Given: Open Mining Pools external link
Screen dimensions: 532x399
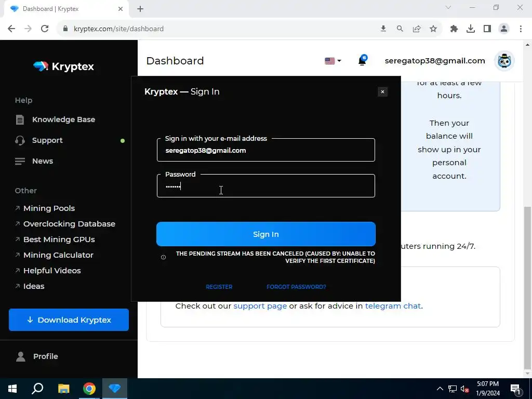Looking at the screenshot, I should point(49,208).
